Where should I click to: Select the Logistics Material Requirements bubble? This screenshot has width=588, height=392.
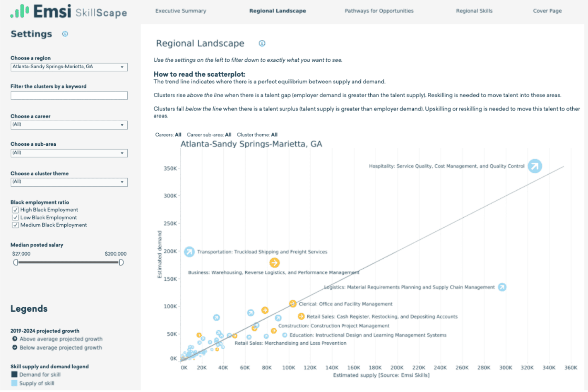(502, 287)
